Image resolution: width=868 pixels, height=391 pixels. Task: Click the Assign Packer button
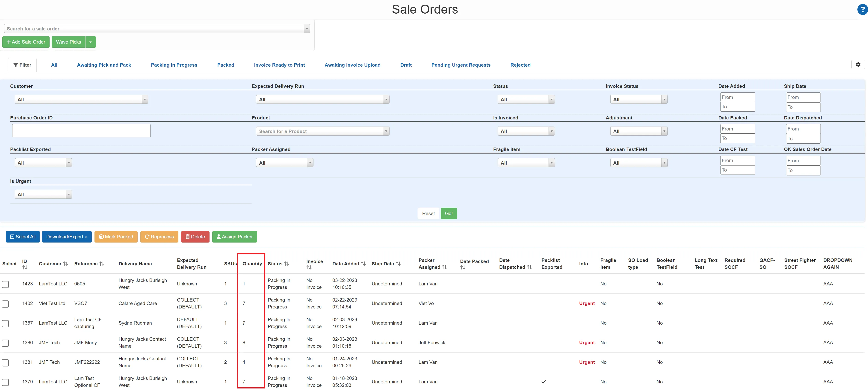[x=235, y=237]
